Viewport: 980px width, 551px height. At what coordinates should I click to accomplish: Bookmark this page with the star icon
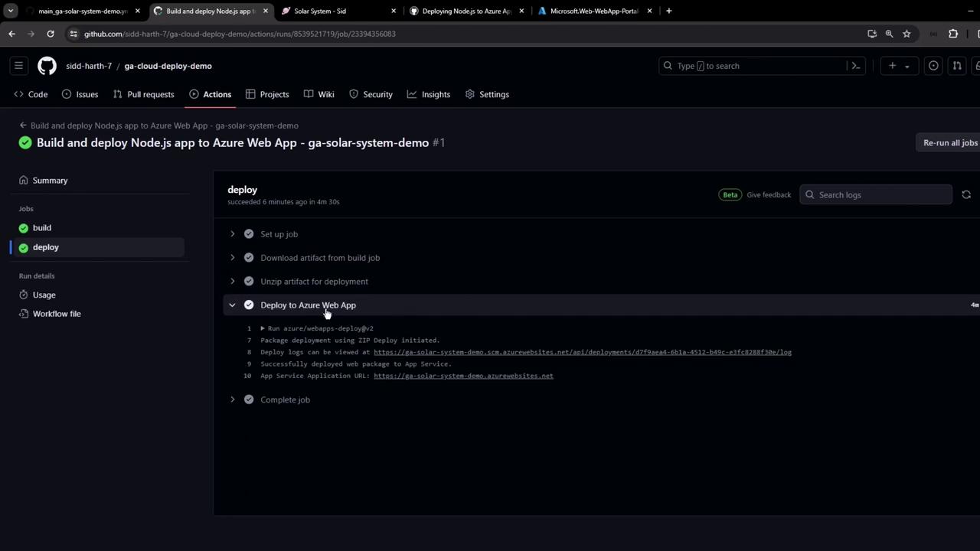906,34
